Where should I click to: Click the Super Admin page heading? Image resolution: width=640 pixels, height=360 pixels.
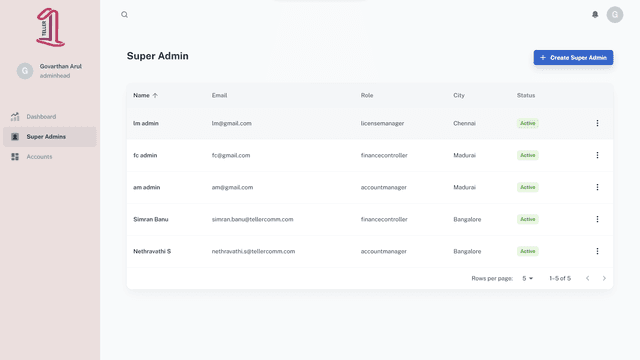click(158, 56)
